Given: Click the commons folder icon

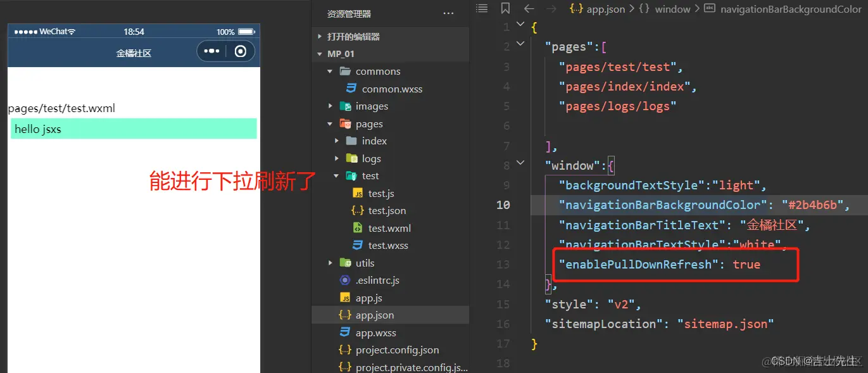Looking at the screenshot, I should pos(345,72).
